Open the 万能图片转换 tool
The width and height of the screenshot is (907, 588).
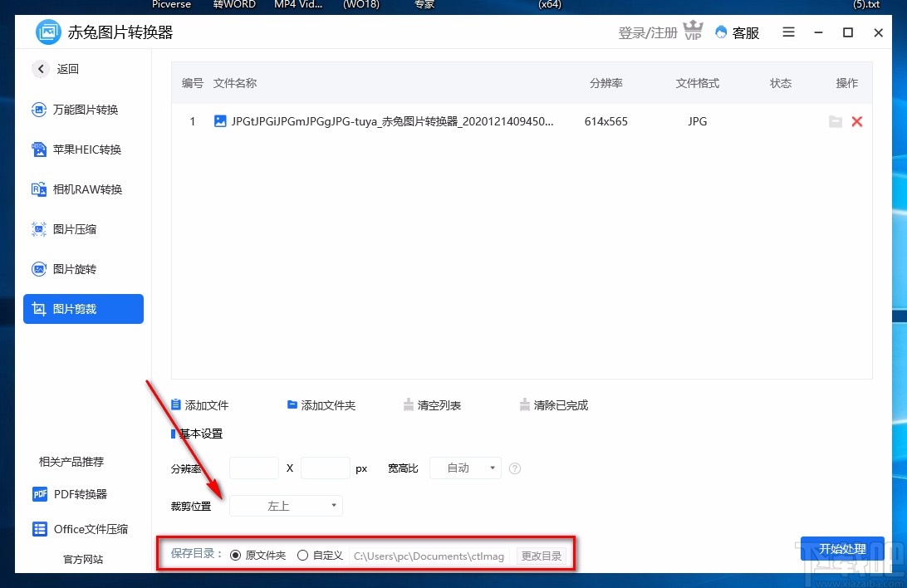[82, 109]
